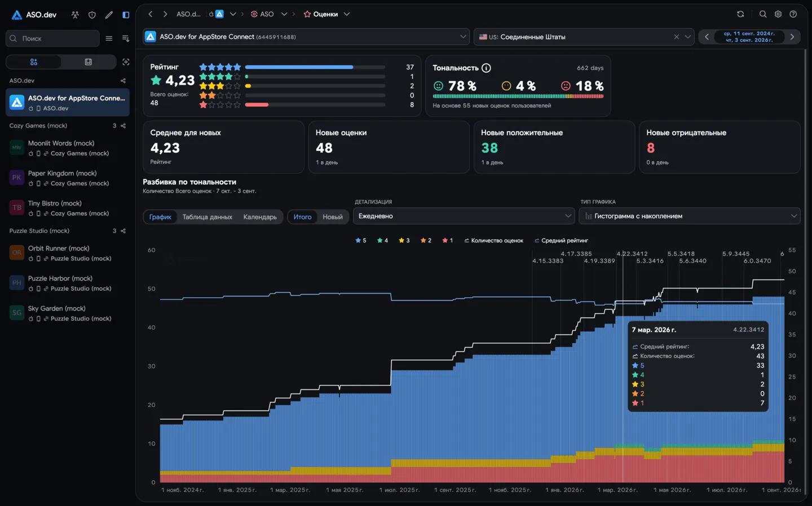
Task: Open the Ежедневно detail dropdown
Action: [x=464, y=216]
